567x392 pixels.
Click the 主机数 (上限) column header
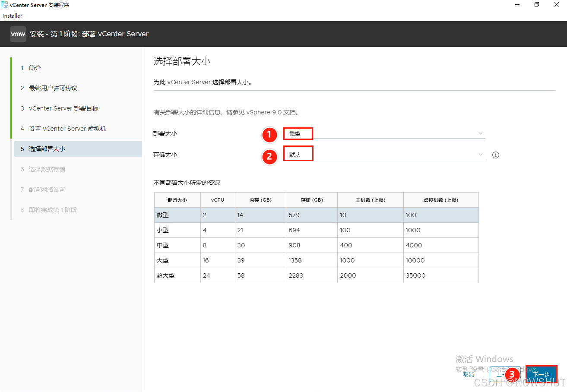click(371, 200)
